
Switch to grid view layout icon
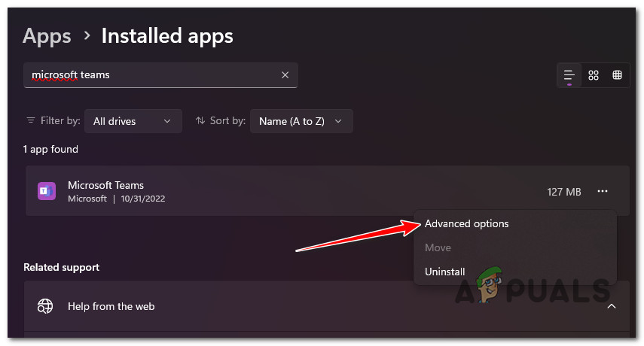coord(593,75)
